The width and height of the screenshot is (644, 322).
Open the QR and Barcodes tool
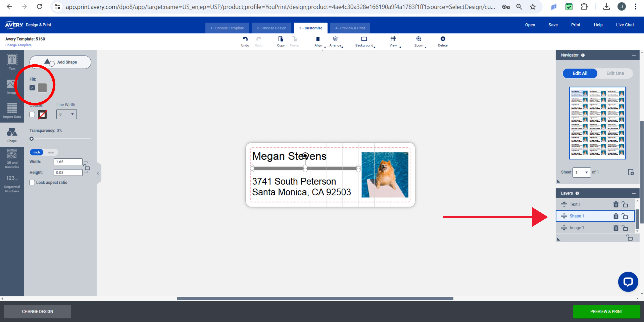point(12,158)
